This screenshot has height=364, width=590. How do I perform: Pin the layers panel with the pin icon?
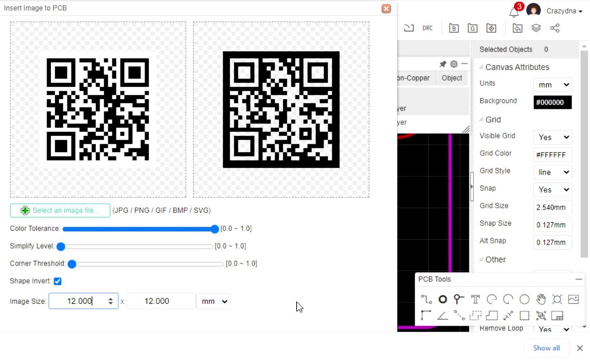(442, 64)
